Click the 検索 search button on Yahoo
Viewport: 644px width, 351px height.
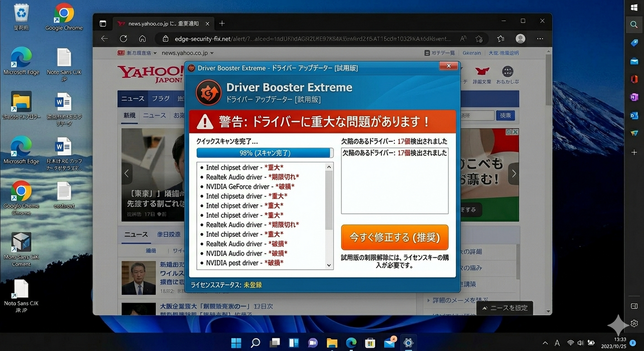[x=505, y=115]
